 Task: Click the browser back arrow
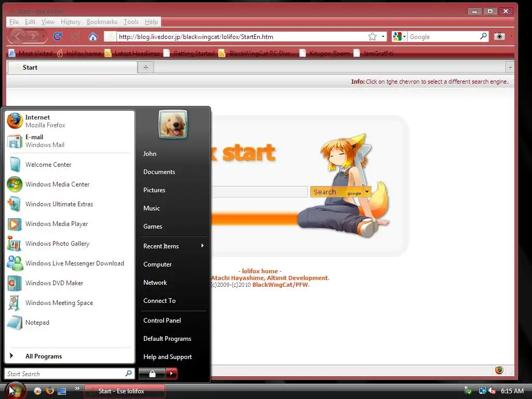(x=17, y=36)
